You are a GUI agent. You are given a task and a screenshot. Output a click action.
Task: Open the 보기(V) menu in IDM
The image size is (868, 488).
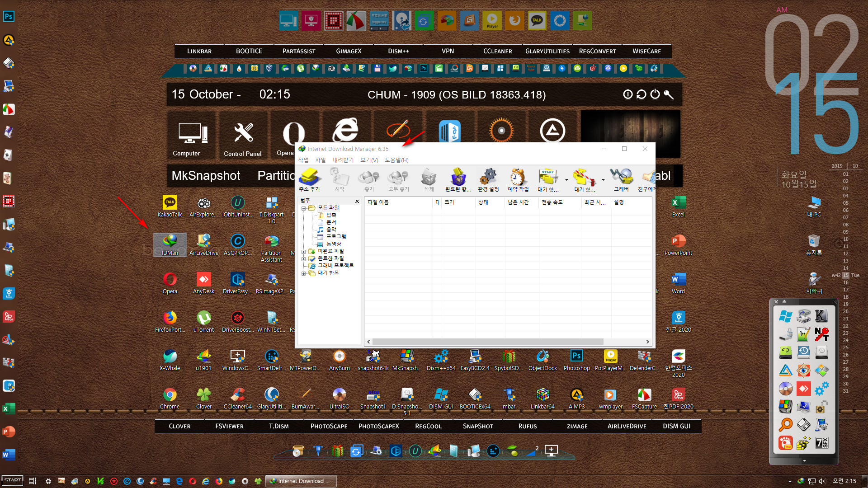click(x=369, y=160)
